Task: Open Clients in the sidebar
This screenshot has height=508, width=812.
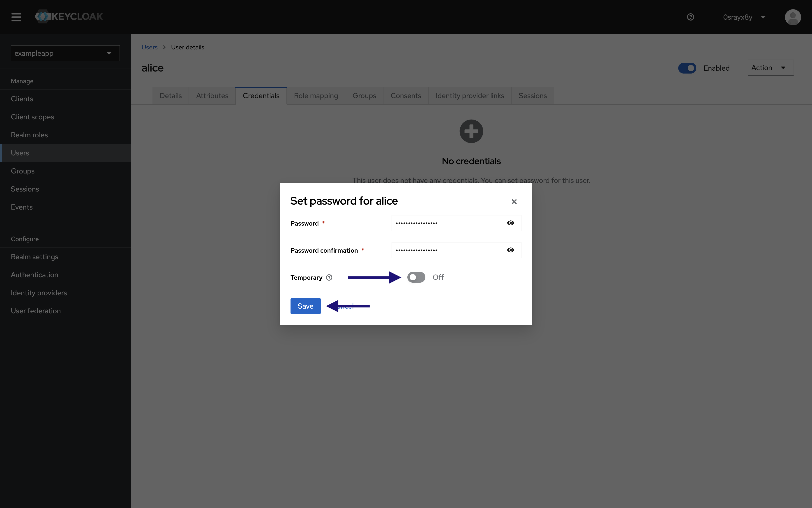Action: 65,99
